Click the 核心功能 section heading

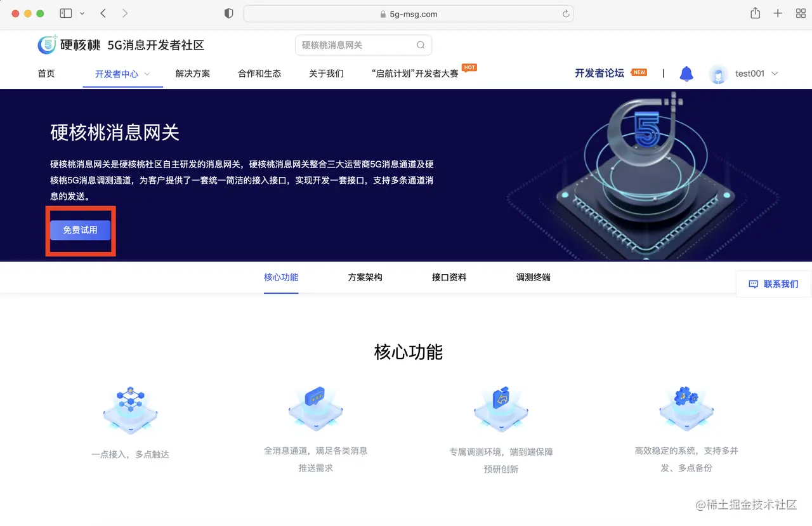coord(409,352)
